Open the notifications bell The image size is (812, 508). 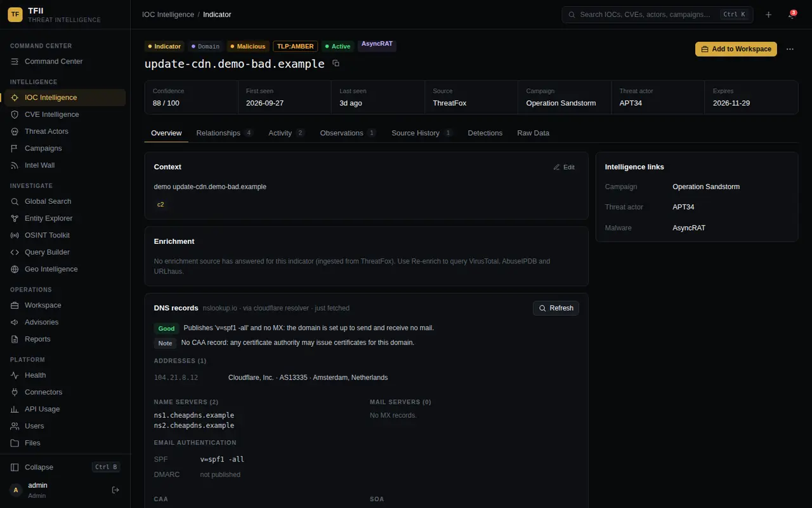[792, 15]
